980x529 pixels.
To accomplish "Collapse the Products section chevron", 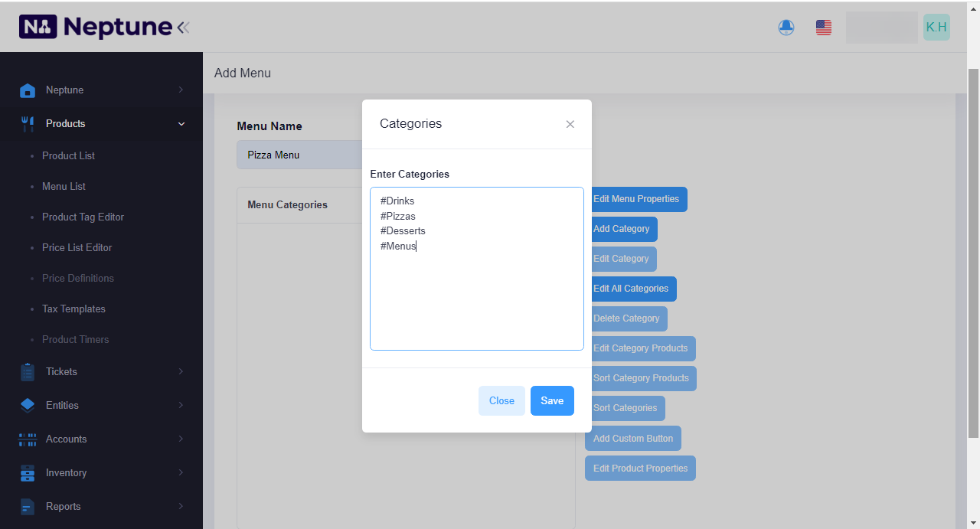I will [x=181, y=123].
